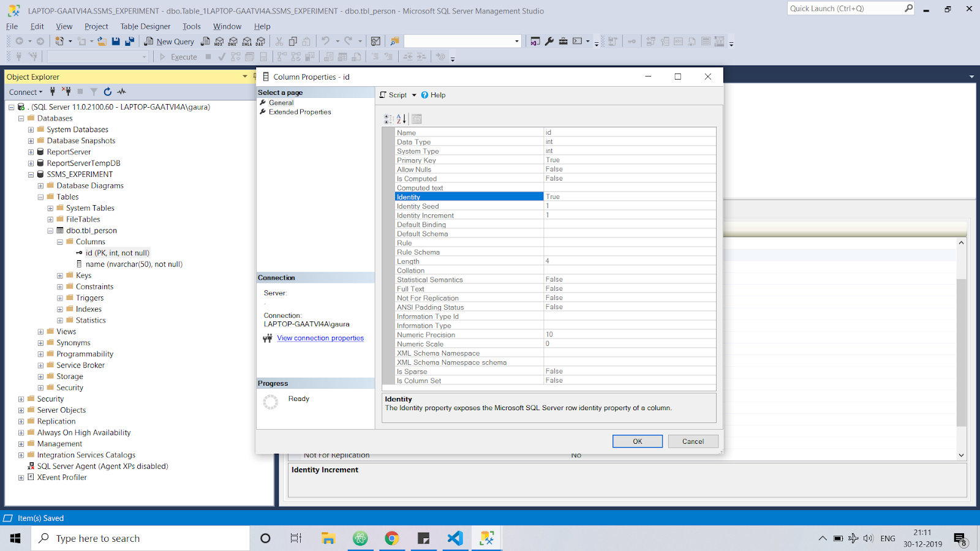Screen dimensions: 980x551
Task: Expand the System Tables node
Action: 50,208
